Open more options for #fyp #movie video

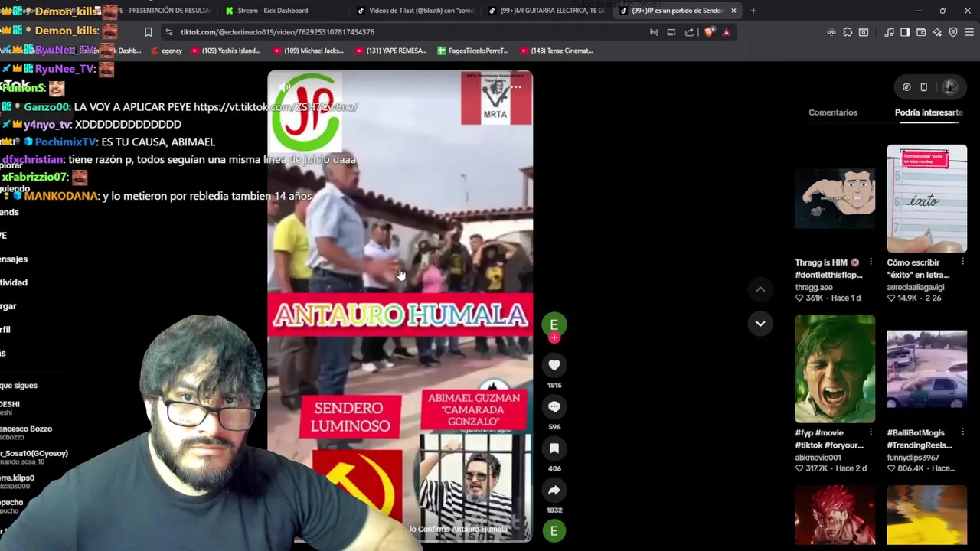pyautogui.click(x=871, y=433)
